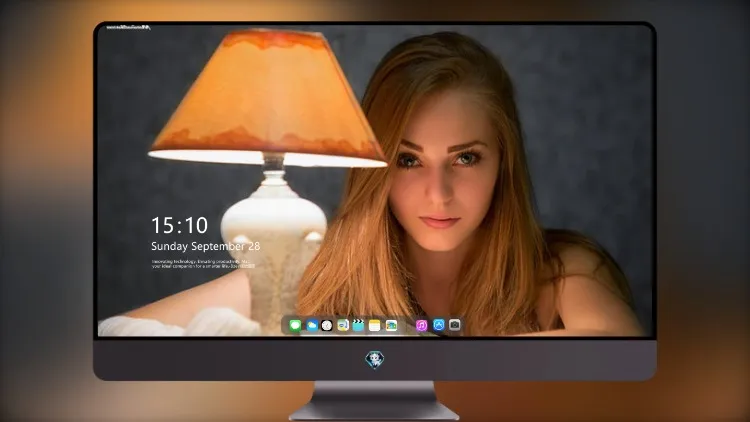
Task: Open the Maps app in dock
Action: (x=343, y=326)
